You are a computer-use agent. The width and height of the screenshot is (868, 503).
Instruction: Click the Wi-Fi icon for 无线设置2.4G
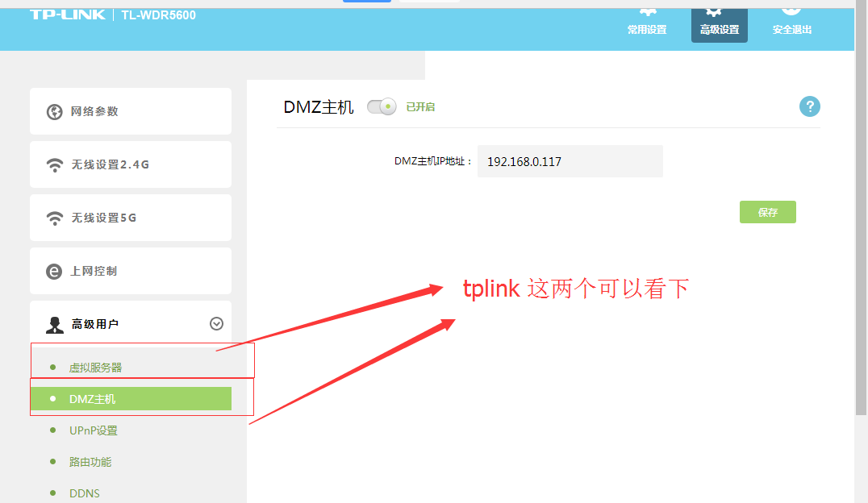coord(54,165)
